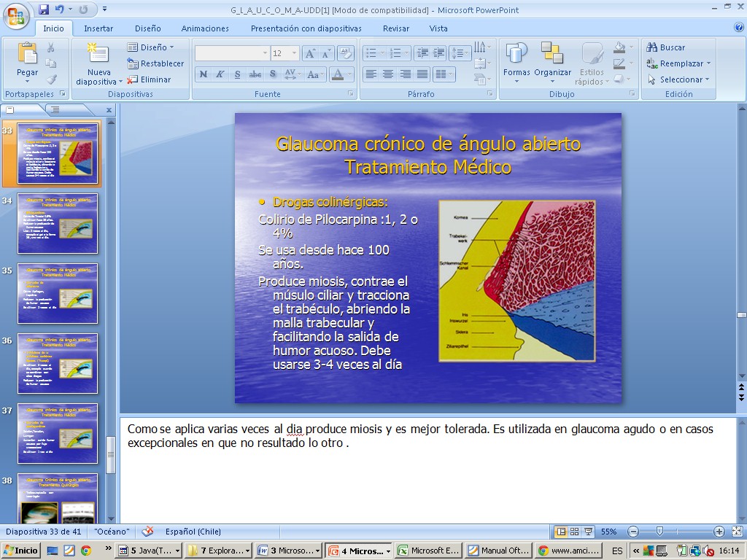This screenshot has height=560, width=747.
Task: Click the spell check icon in status bar
Action: 147,532
